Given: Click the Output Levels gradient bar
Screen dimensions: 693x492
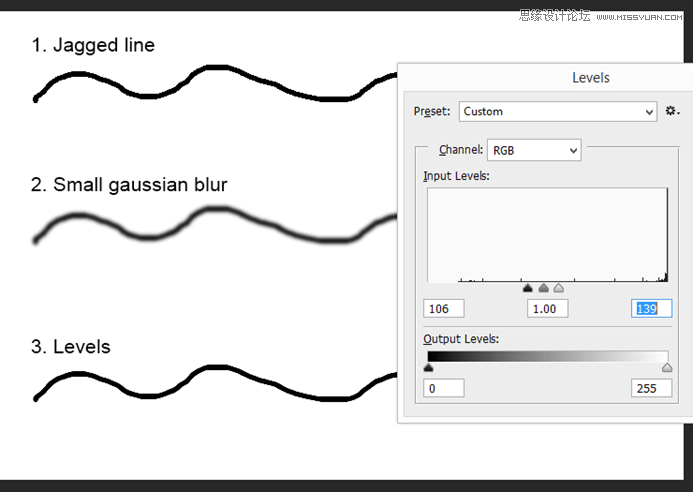Looking at the screenshot, I should pos(547,356).
